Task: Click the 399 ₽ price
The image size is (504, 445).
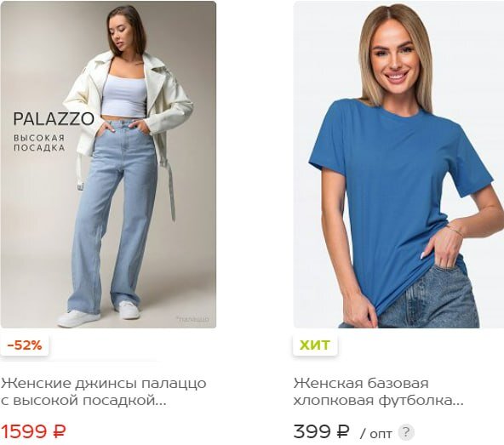Action: pyautogui.click(x=321, y=431)
